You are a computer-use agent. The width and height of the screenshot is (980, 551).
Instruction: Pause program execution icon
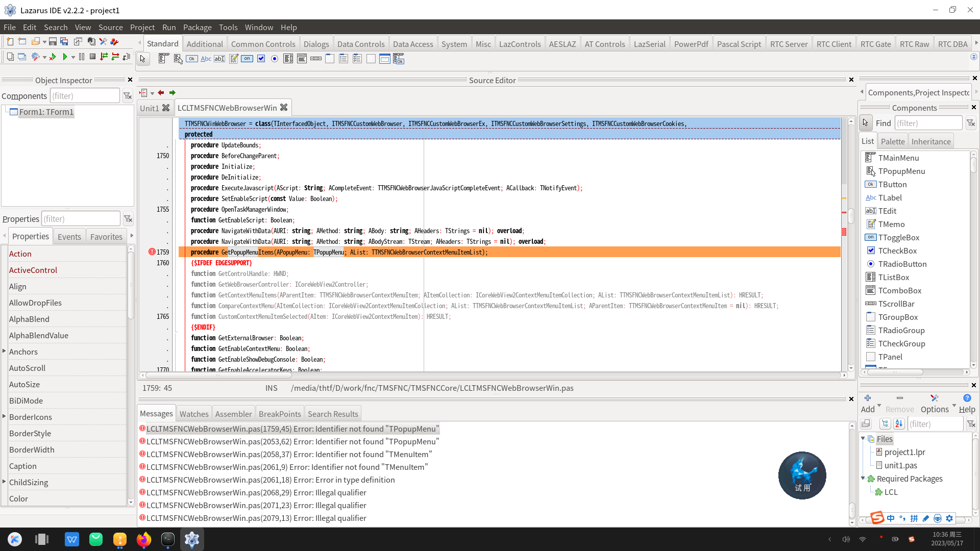coord(81,57)
